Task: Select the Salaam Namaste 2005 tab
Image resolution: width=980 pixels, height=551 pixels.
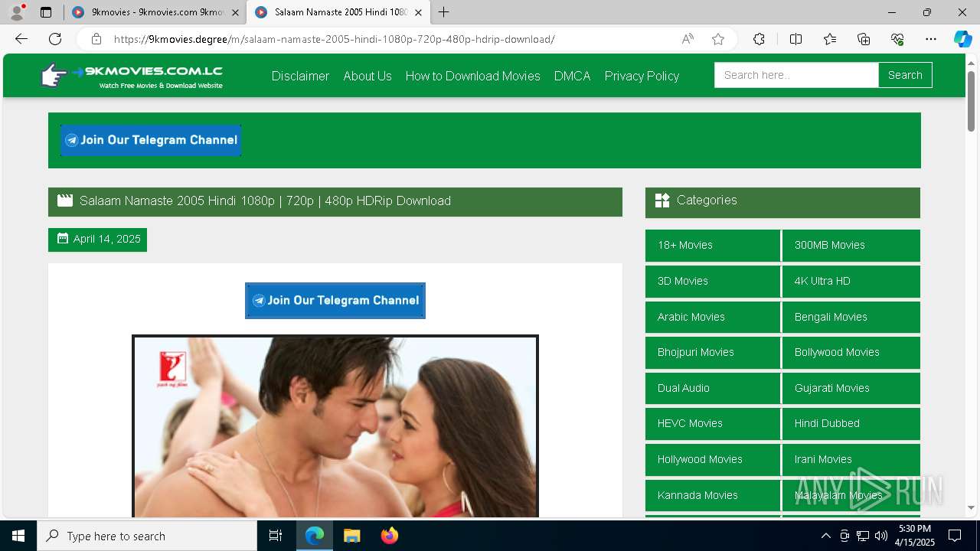Action: (338, 12)
